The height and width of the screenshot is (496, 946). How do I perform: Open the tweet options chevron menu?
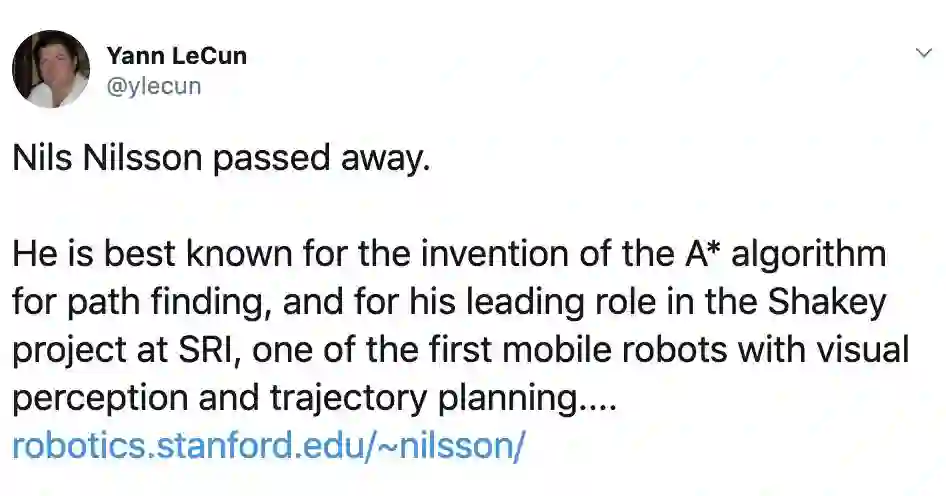point(923,52)
